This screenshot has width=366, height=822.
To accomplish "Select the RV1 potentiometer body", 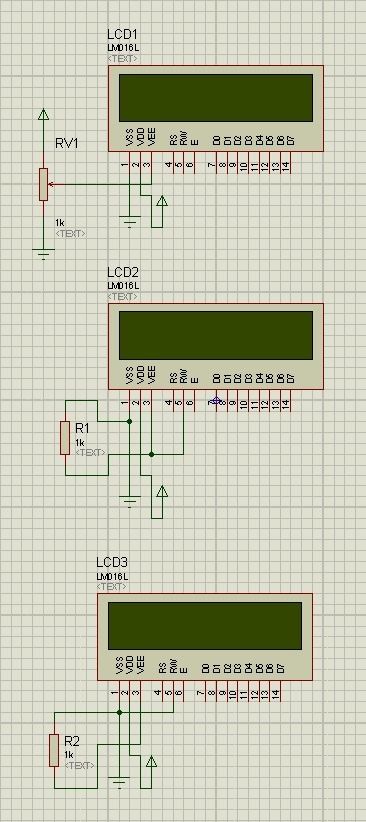I will [x=44, y=184].
